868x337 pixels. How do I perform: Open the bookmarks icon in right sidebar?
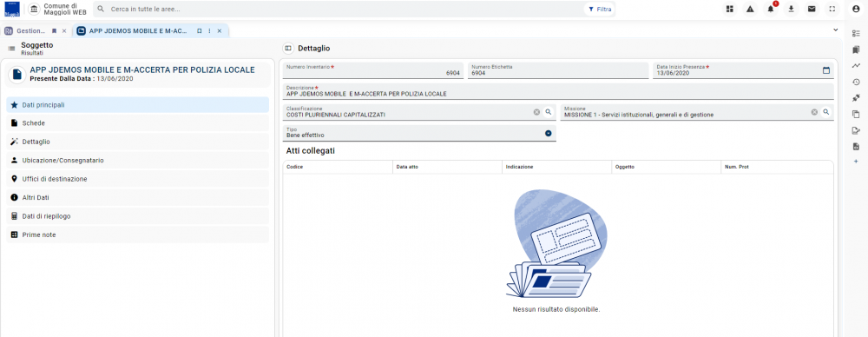[x=856, y=50]
